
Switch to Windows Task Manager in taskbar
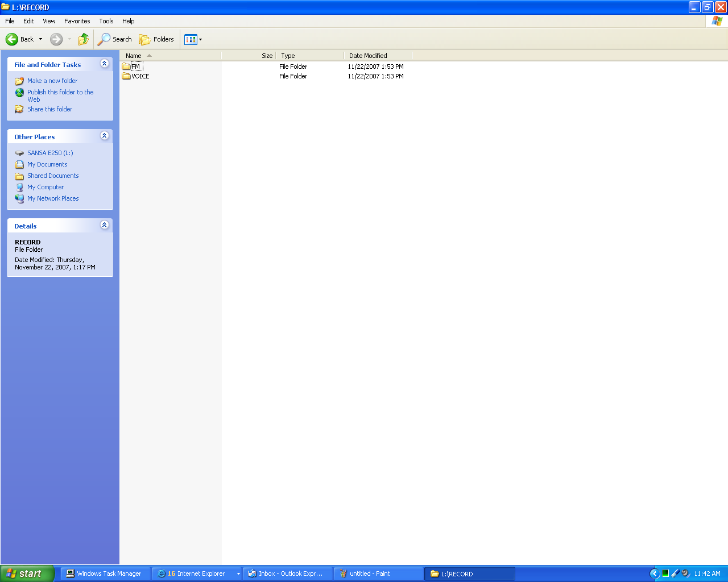pos(105,573)
